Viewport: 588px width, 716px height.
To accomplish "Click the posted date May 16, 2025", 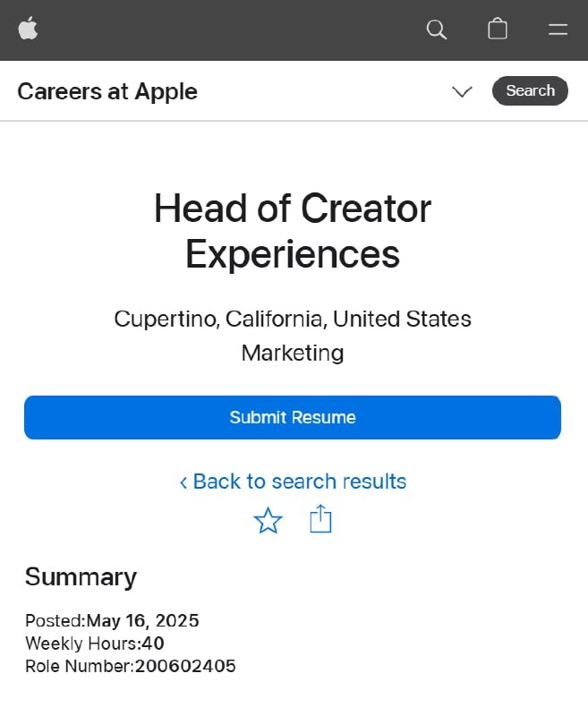I will [x=142, y=620].
